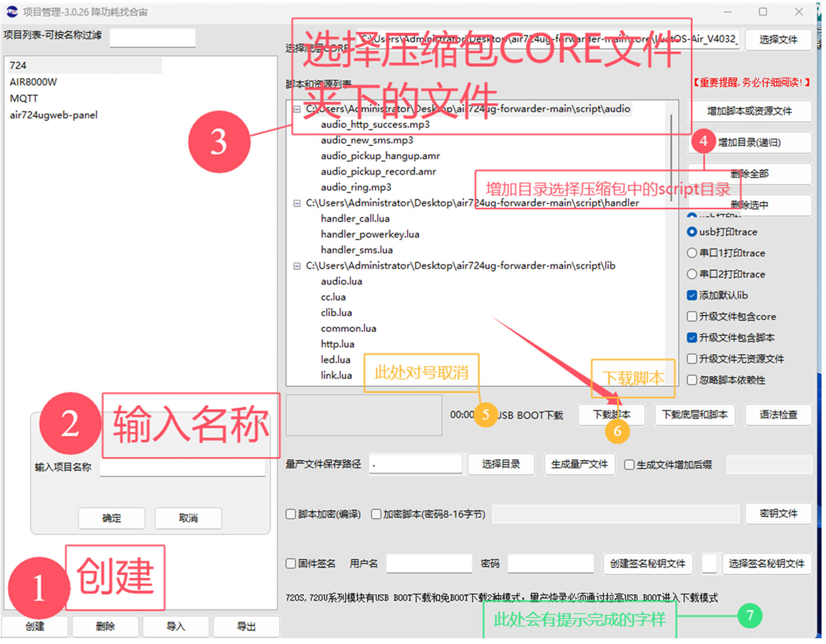Click 下载底层和脚本 button
826x644 pixels.
[x=695, y=414]
